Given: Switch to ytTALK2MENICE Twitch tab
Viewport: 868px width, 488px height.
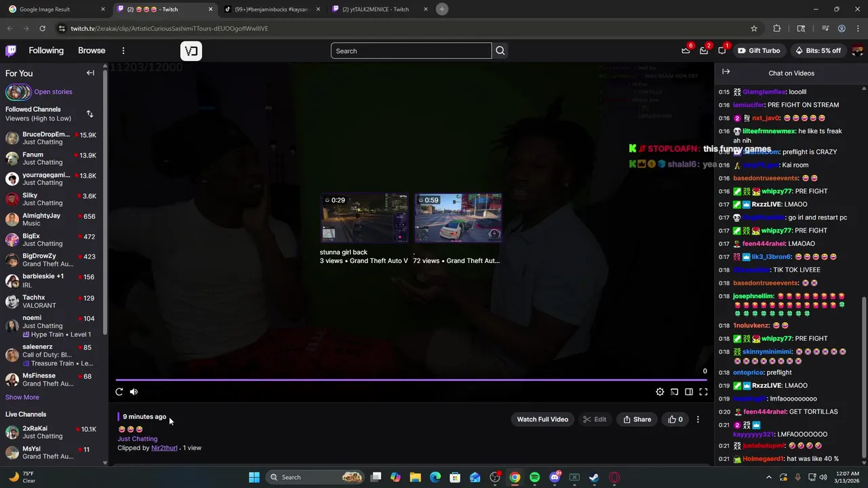Looking at the screenshot, I should (x=380, y=9).
